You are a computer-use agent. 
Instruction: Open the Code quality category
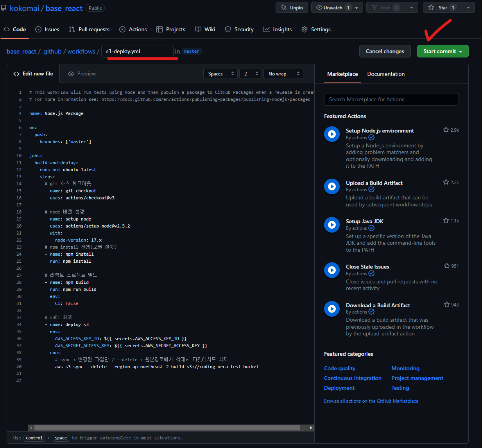[x=340, y=368]
